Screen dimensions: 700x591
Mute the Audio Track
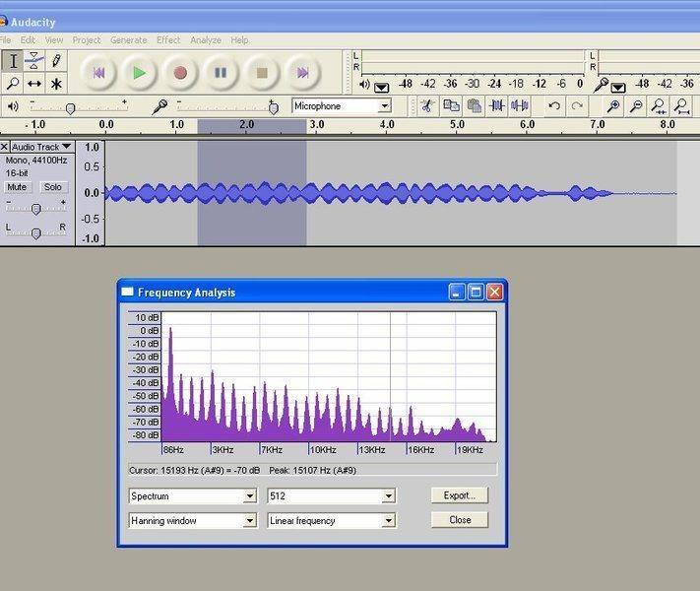(17, 187)
